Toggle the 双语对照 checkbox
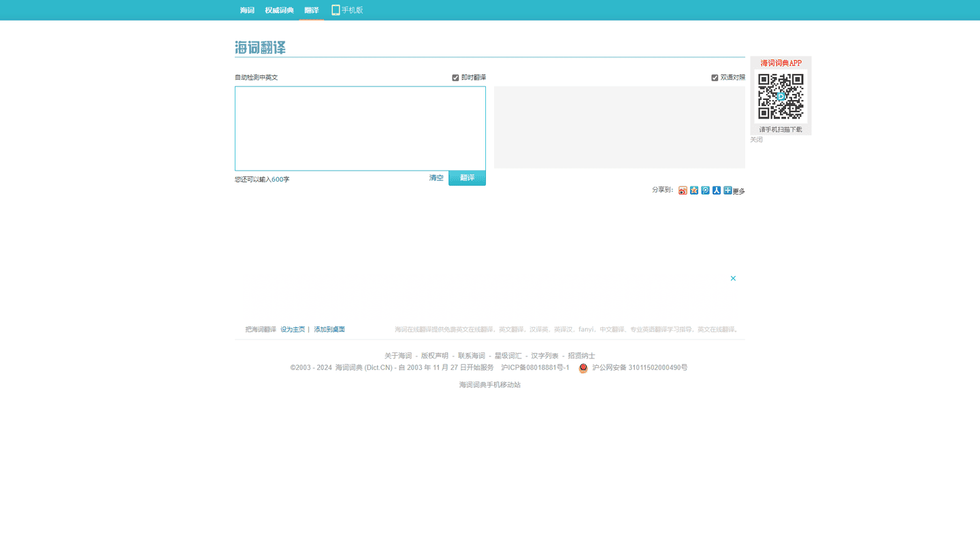 point(715,78)
